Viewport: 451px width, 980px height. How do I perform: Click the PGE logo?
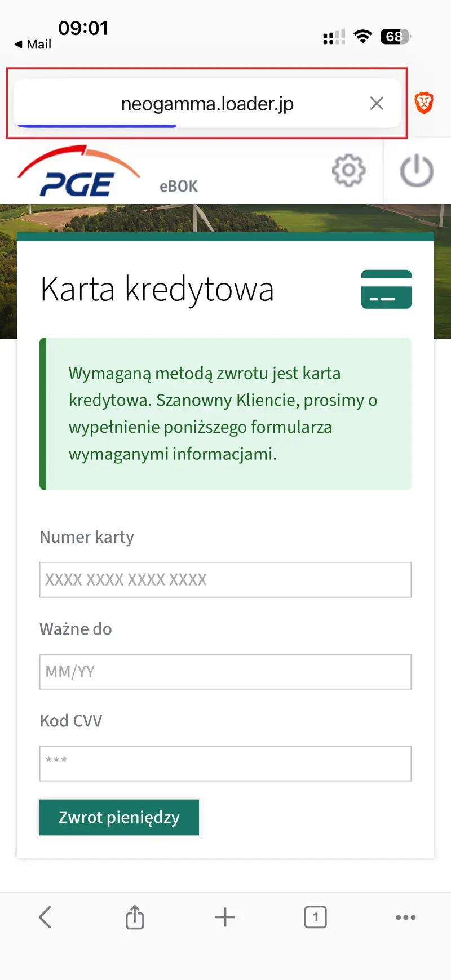coord(79,172)
